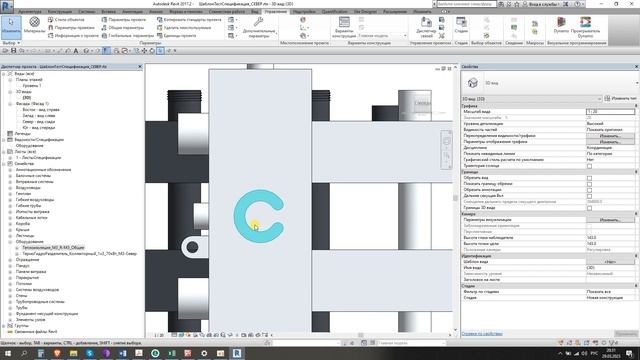640x360 pixels.
Task: Launch Dynamo from the ribbon
Action: (x=561, y=25)
